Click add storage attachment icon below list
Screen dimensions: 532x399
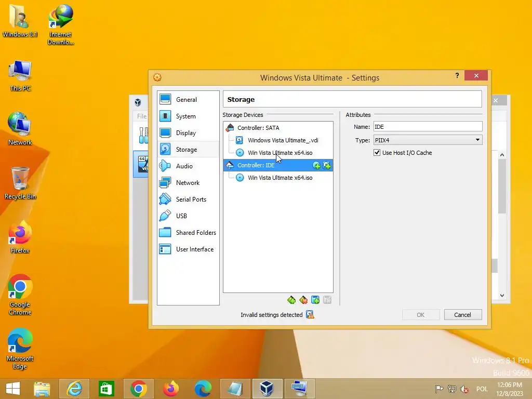point(315,300)
